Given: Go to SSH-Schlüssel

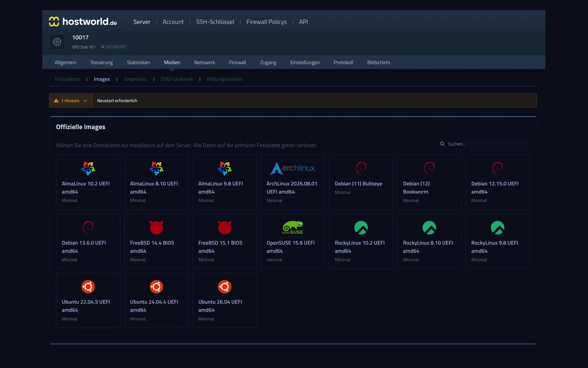Looking at the screenshot, I should (x=215, y=22).
